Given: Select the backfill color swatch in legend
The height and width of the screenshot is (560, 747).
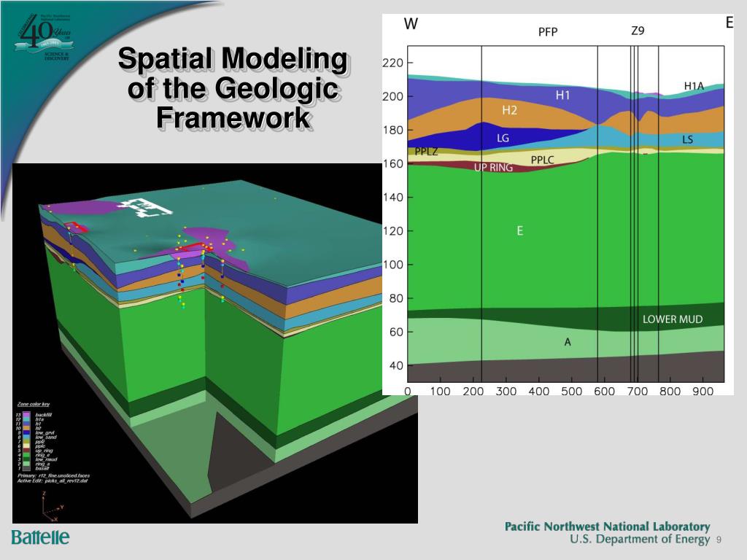Looking at the screenshot, I should coord(27,414).
